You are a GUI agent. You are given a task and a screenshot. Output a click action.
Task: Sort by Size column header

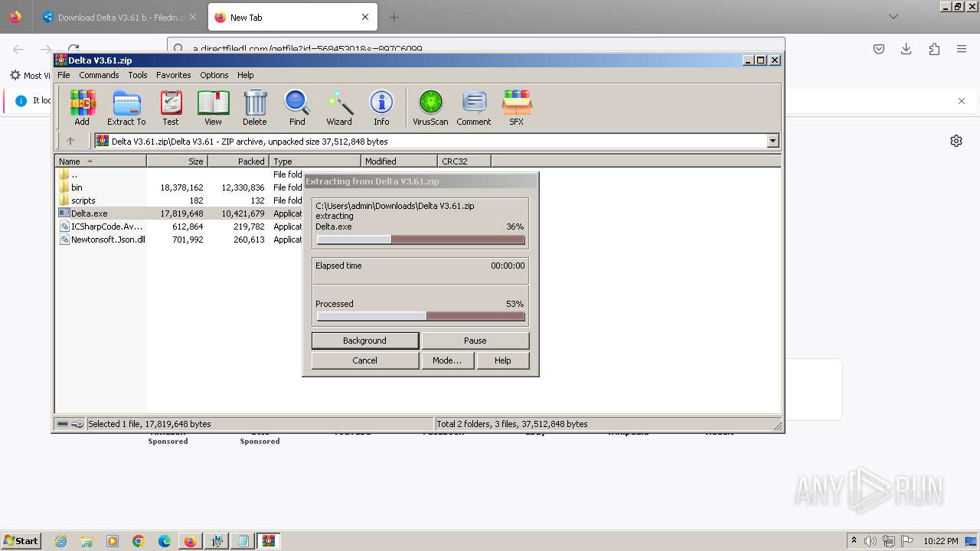point(177,161)
